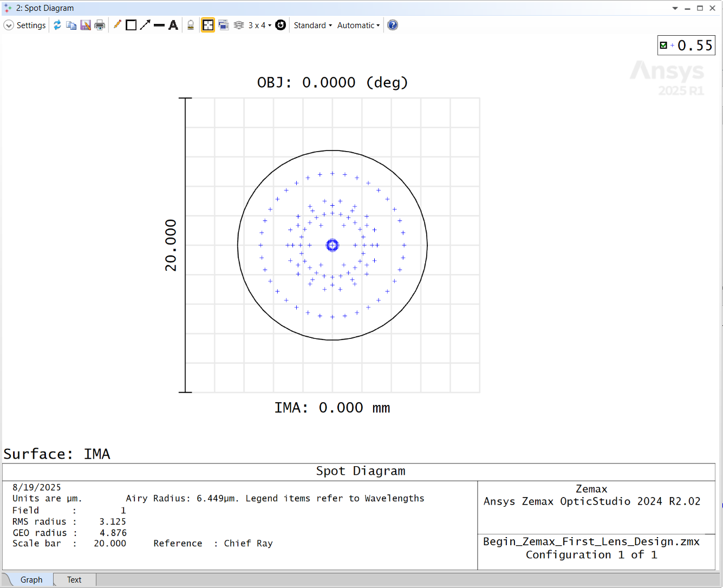Viewport: 723px width, 588px height.
Task: Click the refresh/update icon in the toolbar
Action: click(x=57, y=25)
